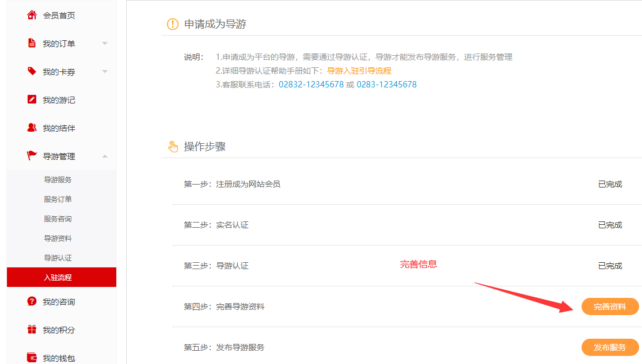Click the gift icon for 我的积分

(x=32, y=329)
